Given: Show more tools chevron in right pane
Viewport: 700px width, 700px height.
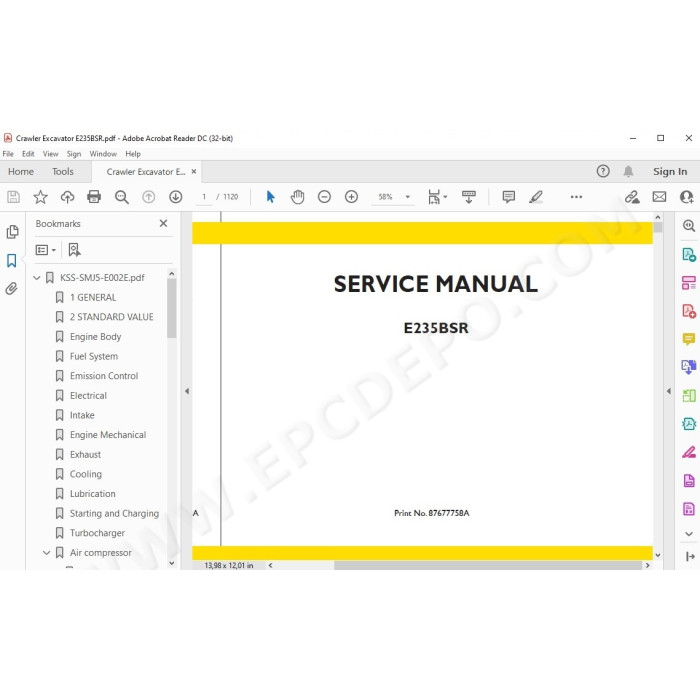Looking at the screenshot, I should (689, 534).
